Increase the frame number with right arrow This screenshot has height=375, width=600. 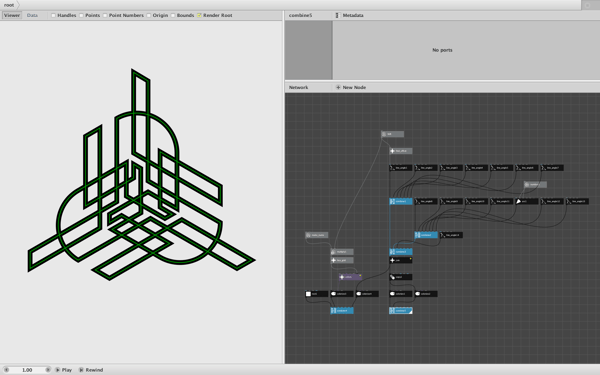tap(48, 370)
